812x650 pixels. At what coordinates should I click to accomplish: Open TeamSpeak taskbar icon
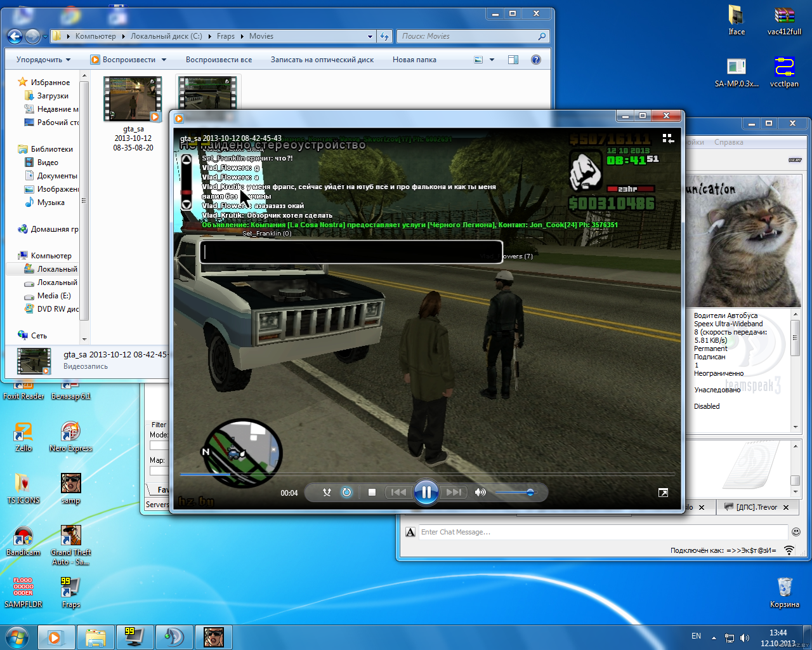174,637
